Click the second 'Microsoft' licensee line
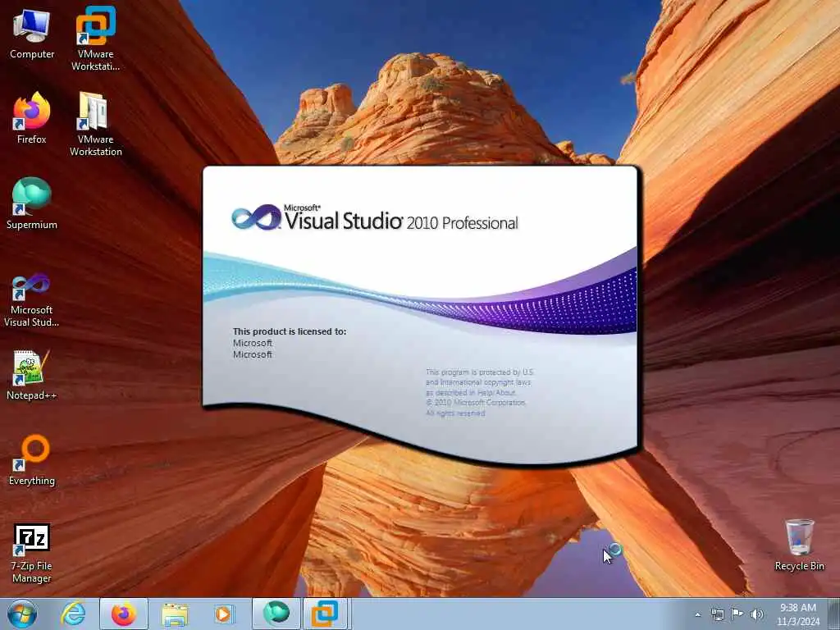The width and height of the screenshot is (840, 630). coord(253,354)
